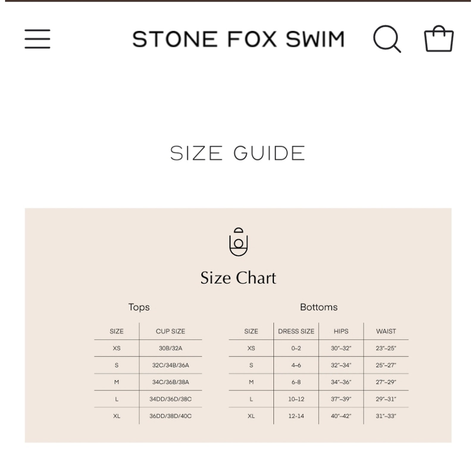Image resolution: width=476 pixels, height=476 pixels.
Task: Select the 34C/36B/38A cup size cell
Action: pyautogui.click(x=170, y=382)
